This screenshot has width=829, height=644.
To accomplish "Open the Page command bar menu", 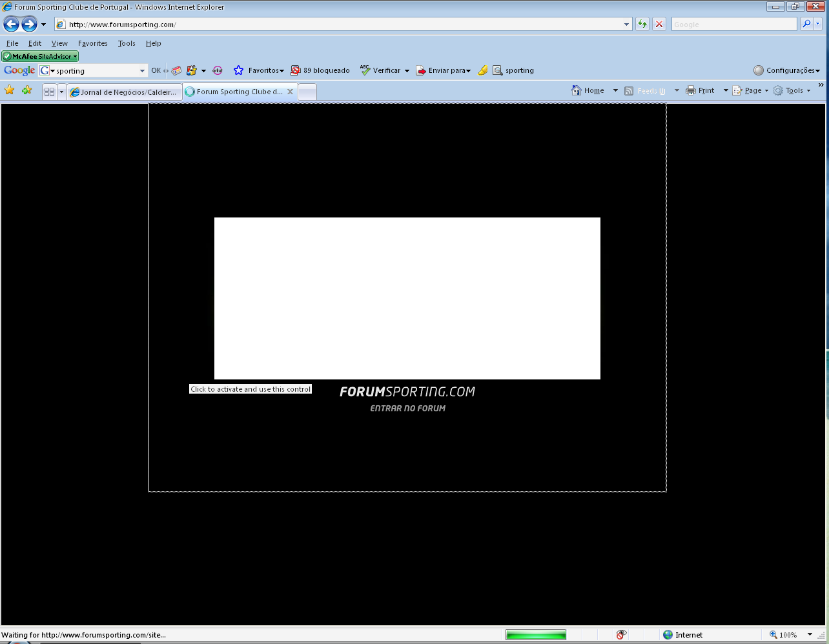I will [750, 91].
